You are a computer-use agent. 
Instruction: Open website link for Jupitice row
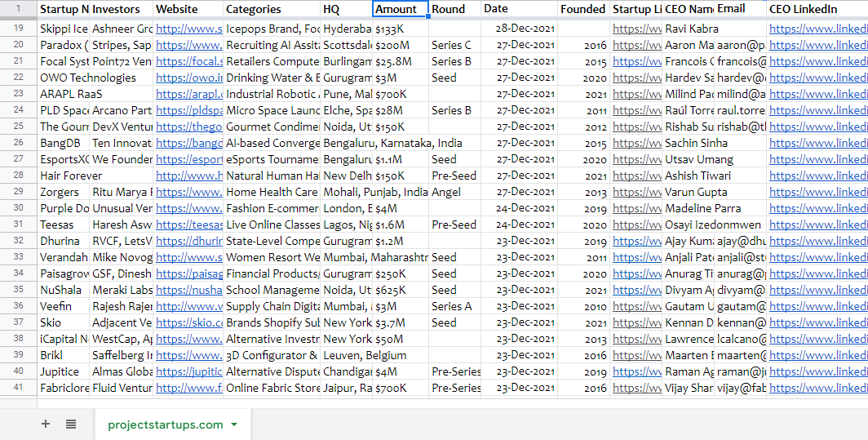(x=189, y=372)
